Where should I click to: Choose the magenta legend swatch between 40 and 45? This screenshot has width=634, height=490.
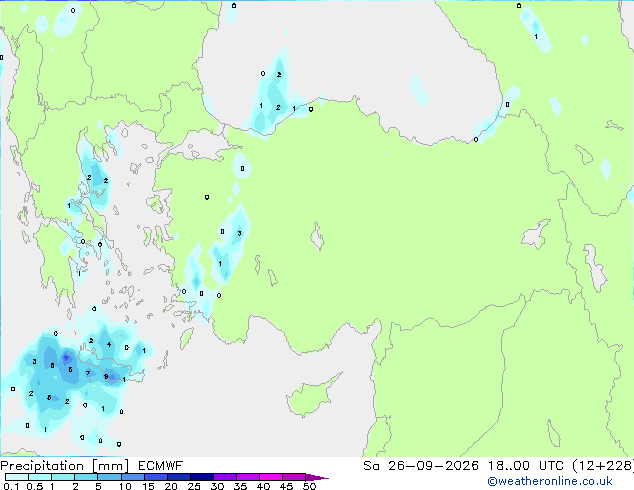point(271,477)
